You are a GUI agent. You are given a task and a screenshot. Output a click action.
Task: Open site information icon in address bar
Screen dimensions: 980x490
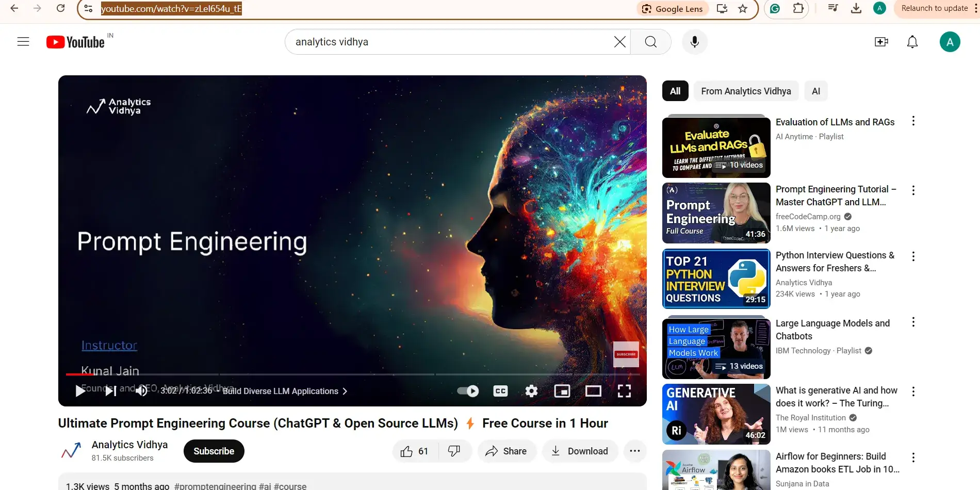tap(89, 8)
